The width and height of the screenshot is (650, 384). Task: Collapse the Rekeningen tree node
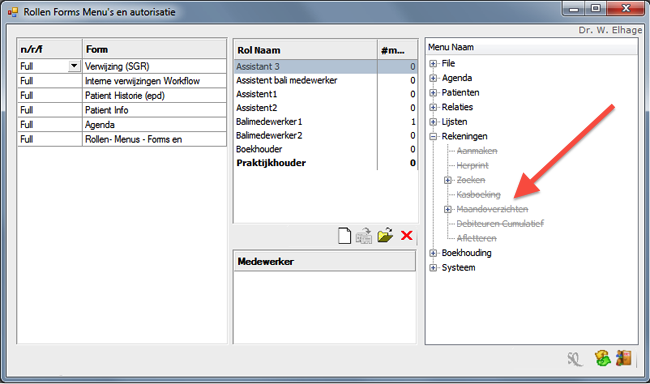click(x=433, y=136)
